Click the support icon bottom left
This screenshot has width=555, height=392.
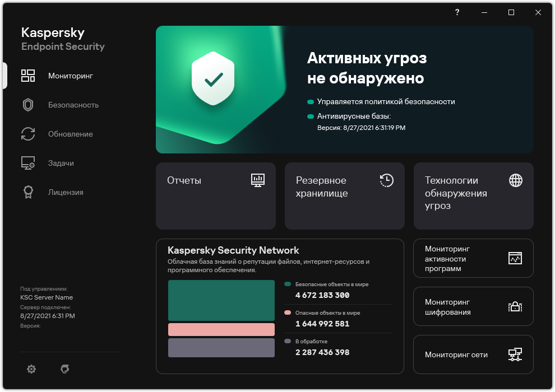tap(64, 369)
